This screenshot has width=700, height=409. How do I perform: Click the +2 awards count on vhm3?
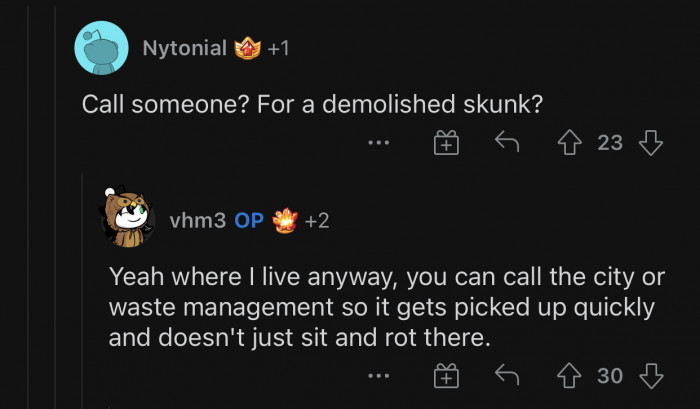pyautogui.click(x=317, y=220)
